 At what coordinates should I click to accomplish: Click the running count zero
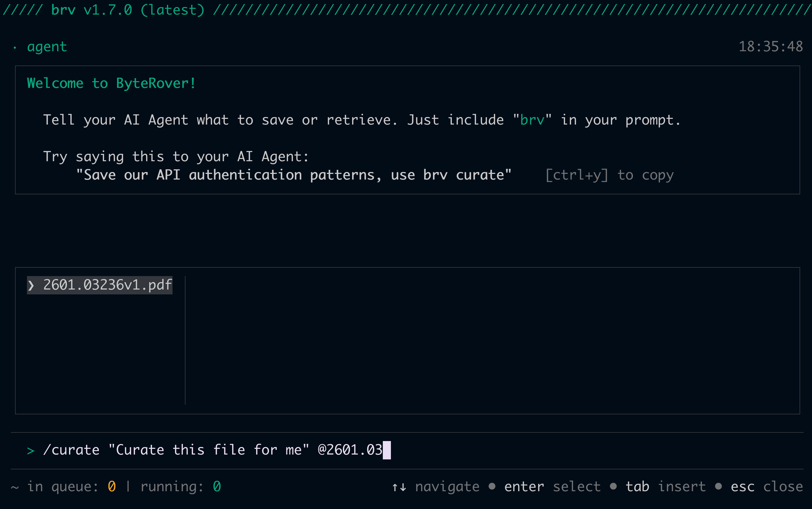point(217,486)
